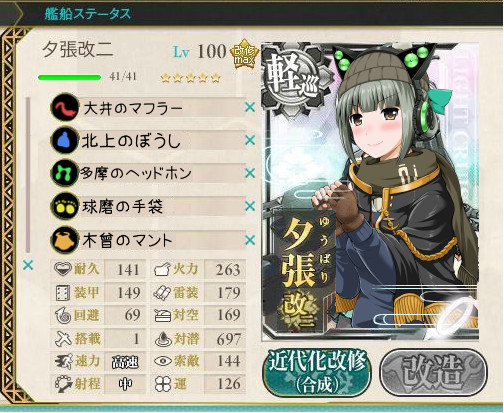Image resolution: width=504 pixels, height=413 pixels.
Task: Click the 改修max gold star badge
Action: [x=245, y=54]
